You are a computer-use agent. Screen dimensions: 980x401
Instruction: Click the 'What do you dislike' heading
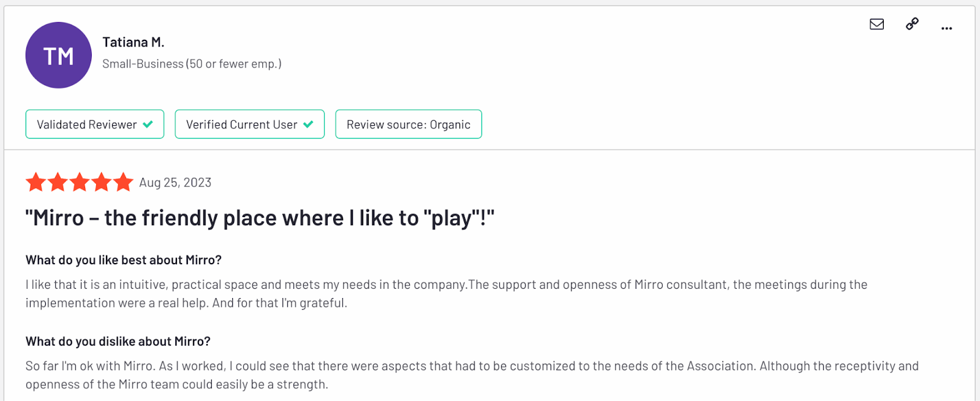click(x=118, y=342)
